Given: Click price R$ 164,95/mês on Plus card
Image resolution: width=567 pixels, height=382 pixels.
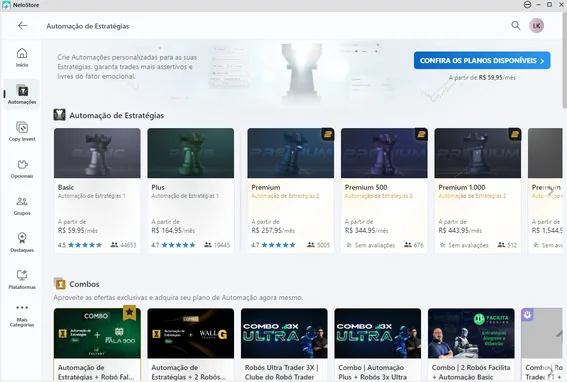Looking at the screenshot, I should click(x=173, y=230).
